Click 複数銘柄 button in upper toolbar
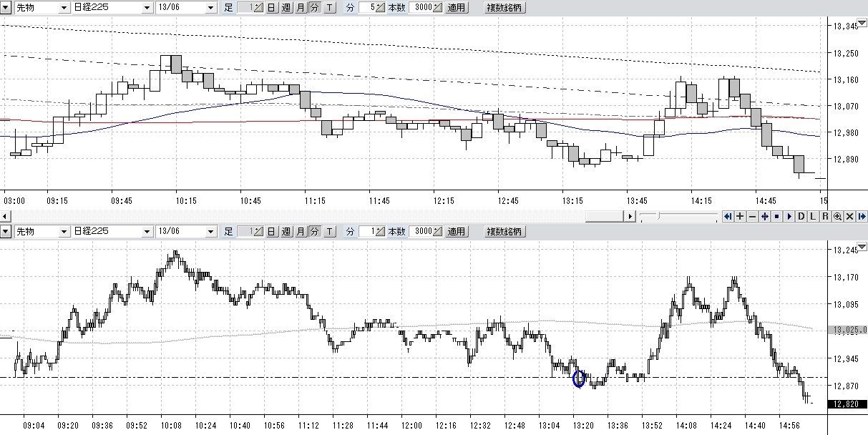 pos(504,9)
